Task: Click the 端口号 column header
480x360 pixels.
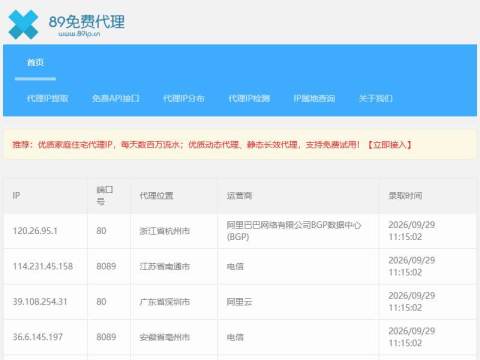Action: [x=105, y=196]
